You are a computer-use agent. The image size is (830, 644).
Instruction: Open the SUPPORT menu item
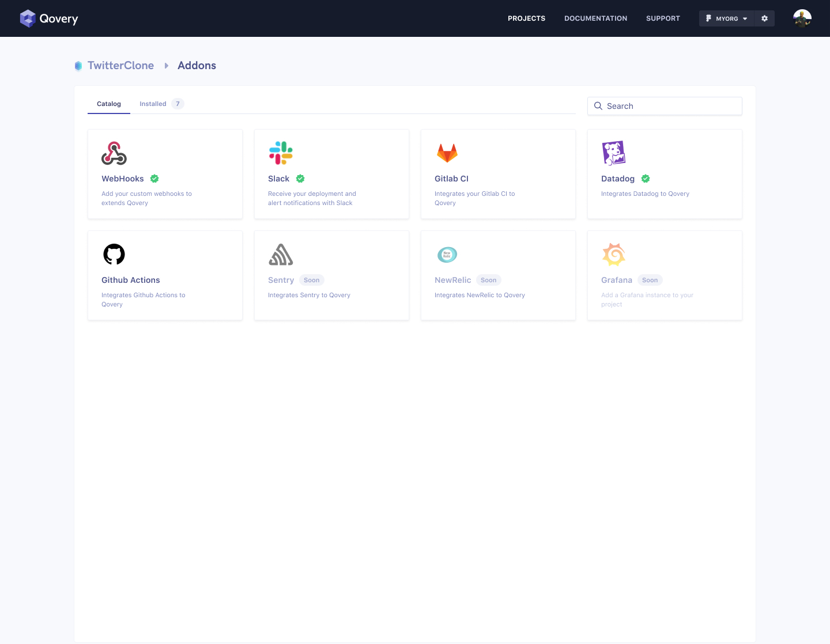pyautogui.click(x=663, y=18)
